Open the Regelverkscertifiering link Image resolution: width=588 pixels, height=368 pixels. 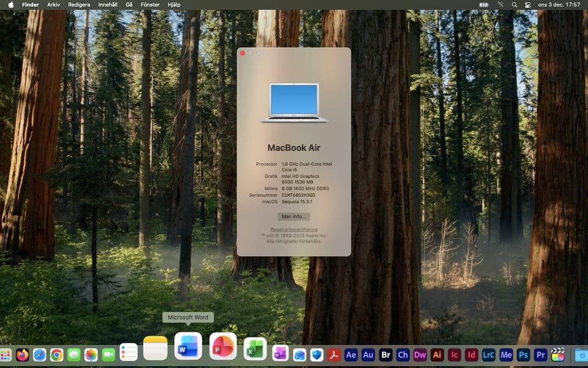[294, 229]
